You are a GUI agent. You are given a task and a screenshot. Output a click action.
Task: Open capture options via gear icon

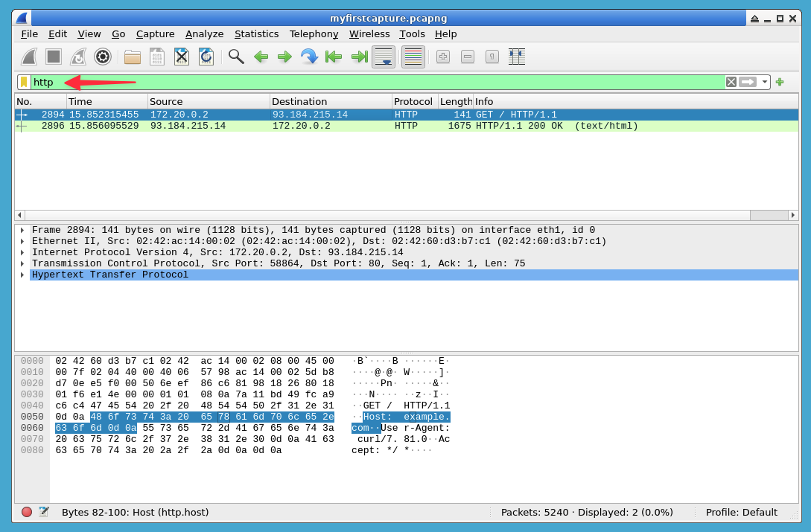(102, 57)
